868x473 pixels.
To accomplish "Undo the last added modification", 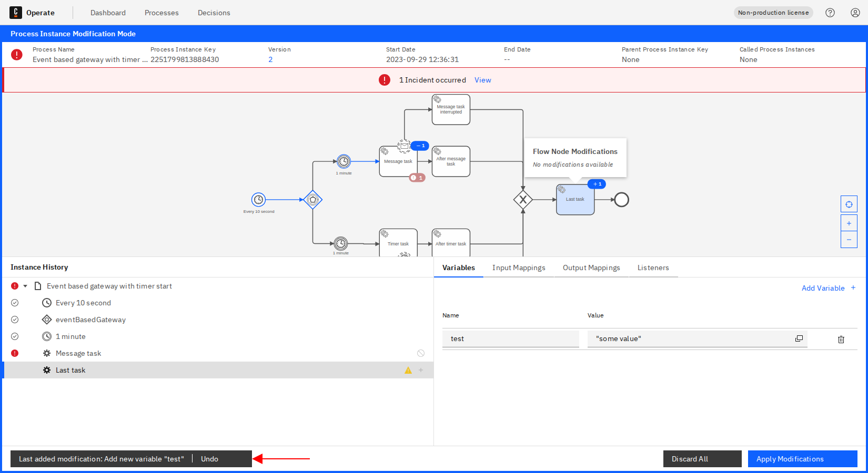I will click(x=209, y=459).
